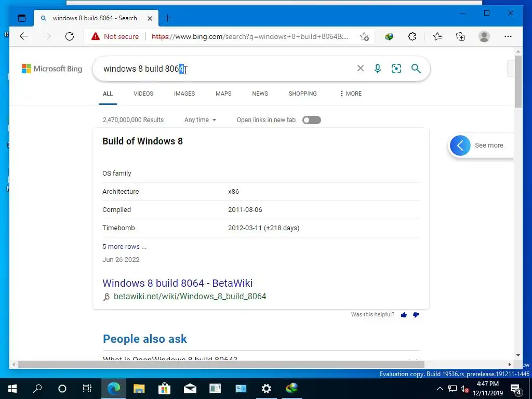Click the Compiled date 2011-08-06
The width and height of the screenshot is (532, 399).
pyautogui.click(x=245, y=210)
